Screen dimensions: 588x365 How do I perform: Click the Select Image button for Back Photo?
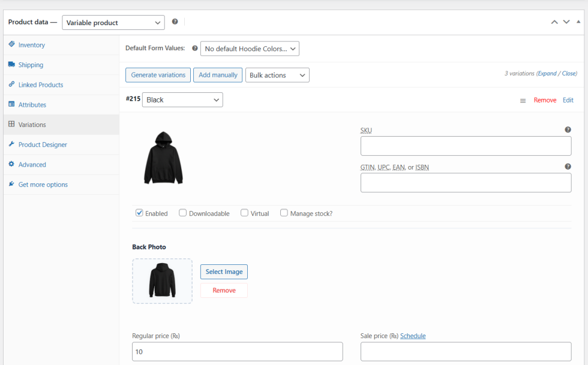coord(224,272)
